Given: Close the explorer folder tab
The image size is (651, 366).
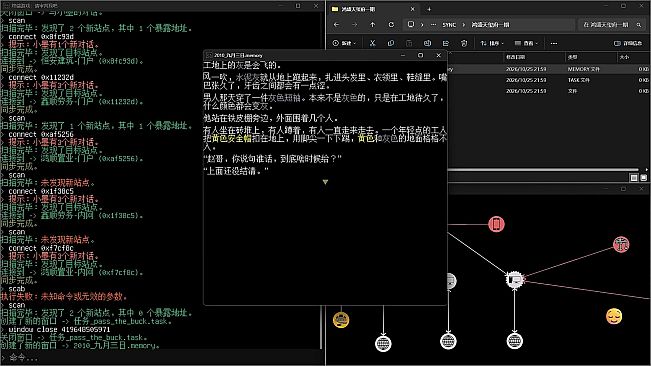Looking at the screenshot, I should [412, 9].
